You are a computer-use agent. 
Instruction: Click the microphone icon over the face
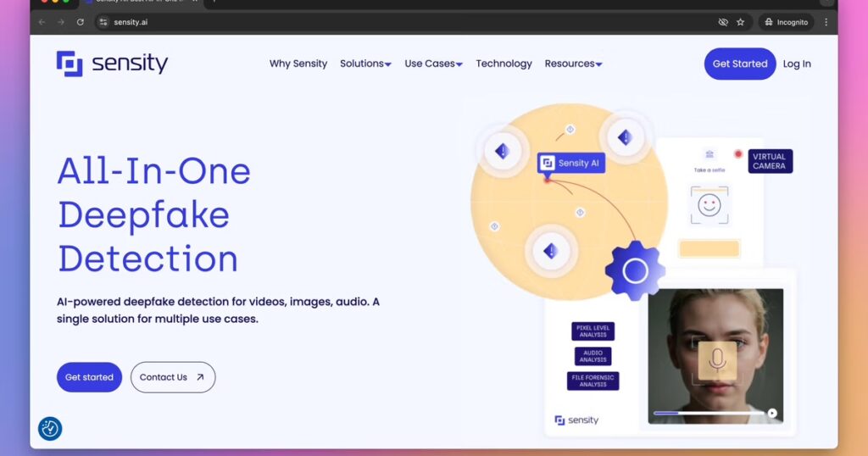click(x=717, y=361)
